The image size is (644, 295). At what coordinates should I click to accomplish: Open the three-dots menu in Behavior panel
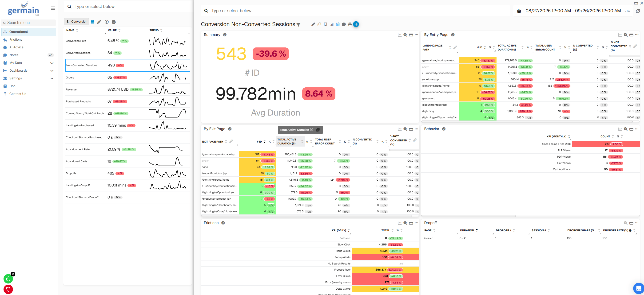tap(636, 129)
